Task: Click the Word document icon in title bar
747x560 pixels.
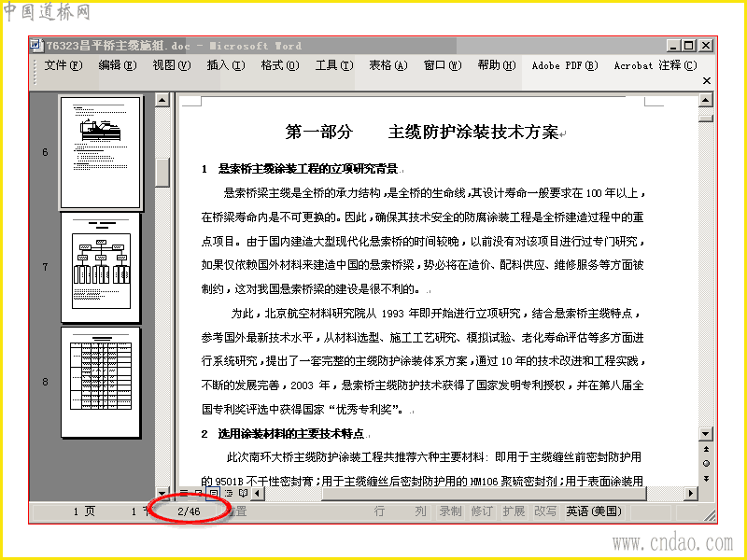Action: (35, 45)
